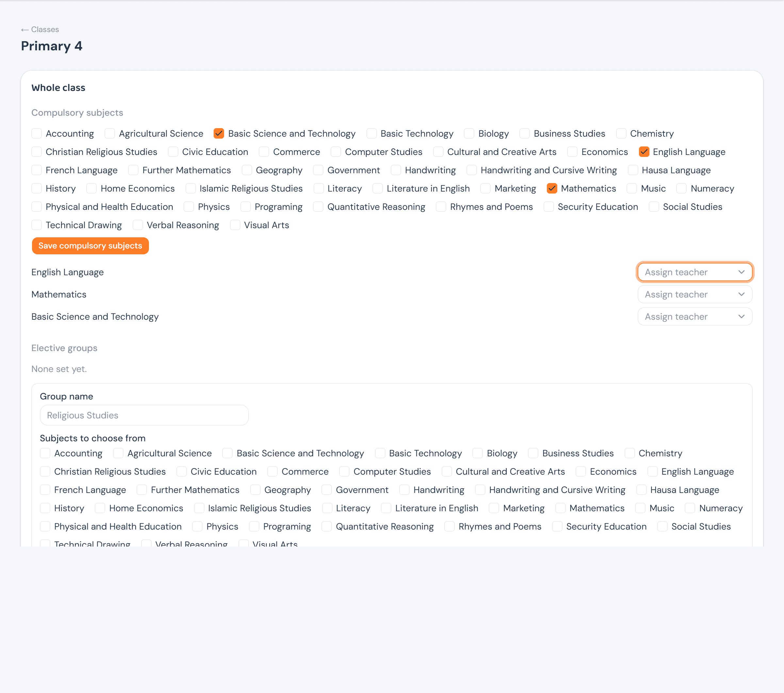Check compulsory Verbal Reasoning checkbox
This screenshot has height=693, width=784.
point(138,225)
